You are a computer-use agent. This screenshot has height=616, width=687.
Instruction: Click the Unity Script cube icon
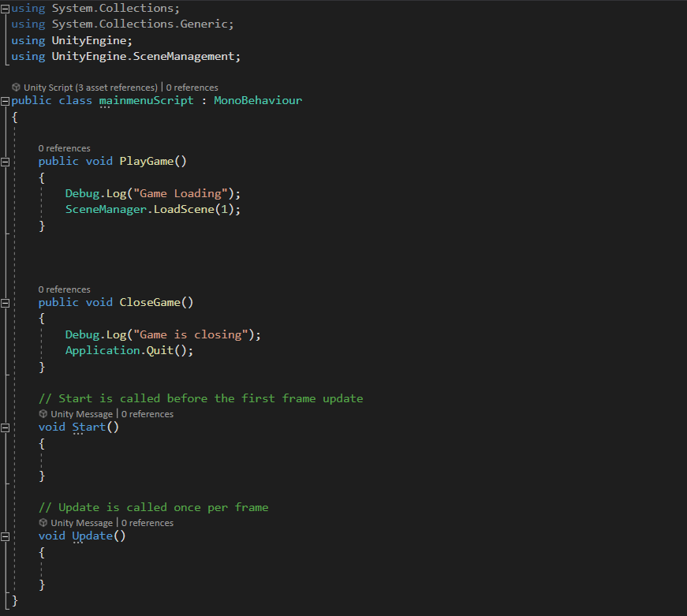(17, 88)
